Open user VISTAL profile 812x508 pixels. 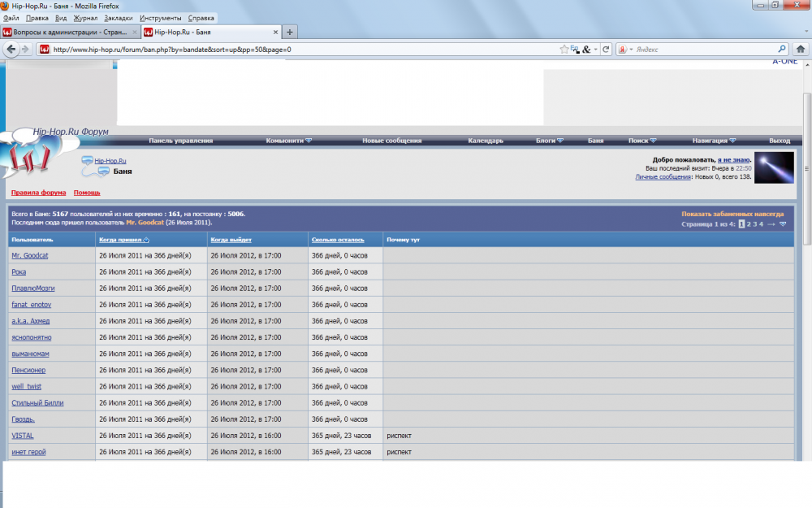point(22,436)
